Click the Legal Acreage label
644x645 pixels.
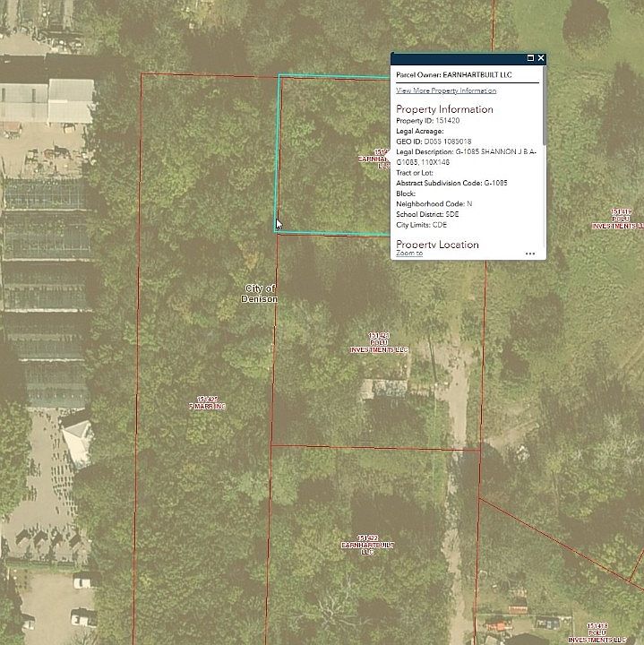419,131
